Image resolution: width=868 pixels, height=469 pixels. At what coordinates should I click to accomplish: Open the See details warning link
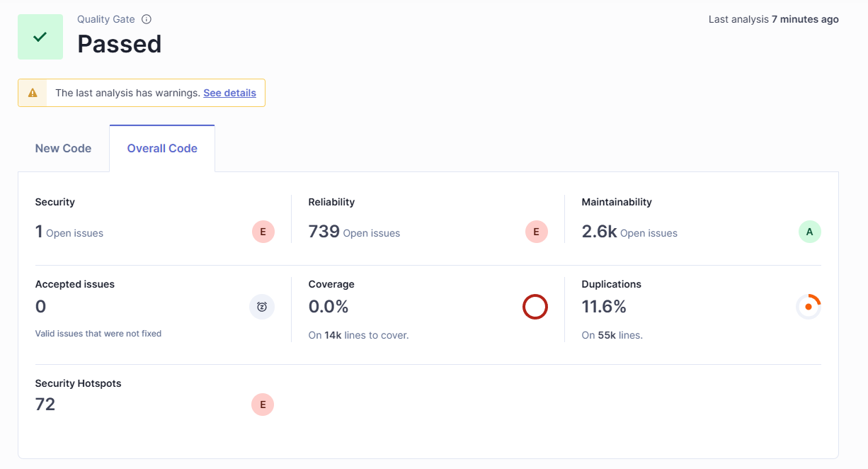(229, 93)
